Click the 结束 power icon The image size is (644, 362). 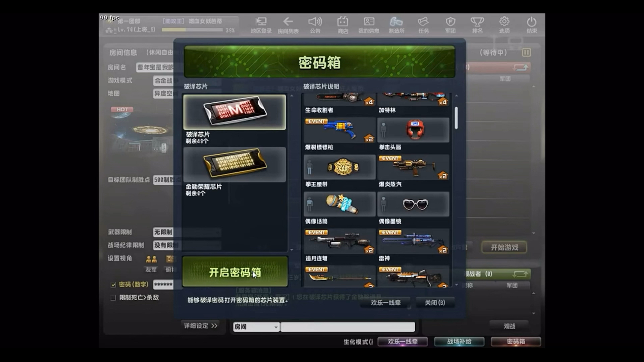531,25
